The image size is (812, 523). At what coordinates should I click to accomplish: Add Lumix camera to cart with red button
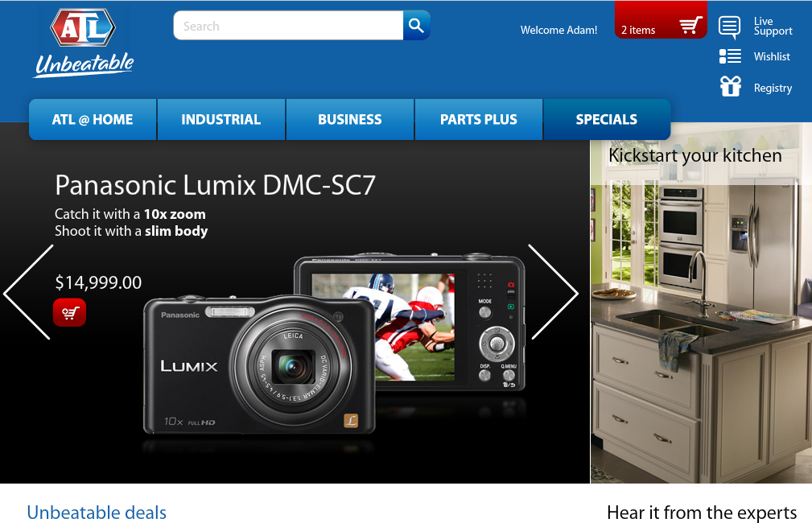pyautogui.click(x=69, y=312)
